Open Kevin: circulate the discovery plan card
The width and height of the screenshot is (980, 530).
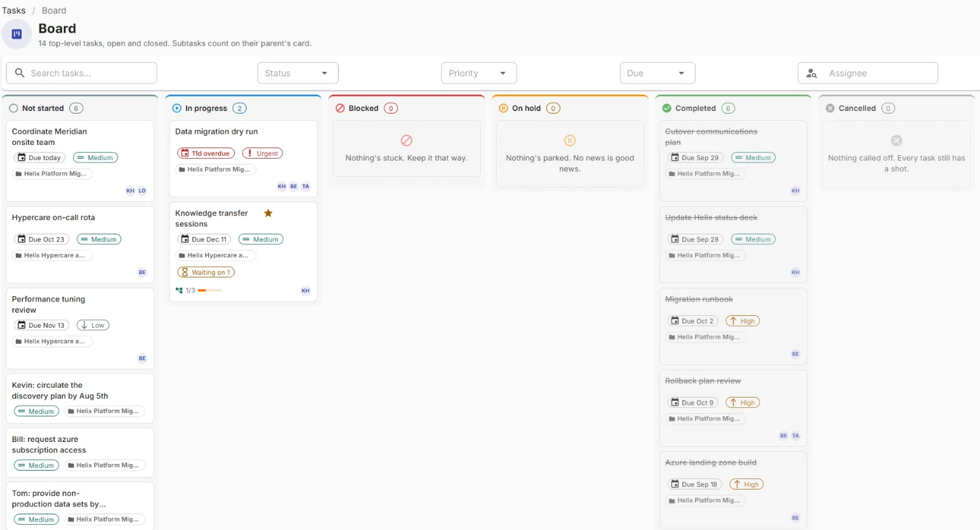coord(80,399)
